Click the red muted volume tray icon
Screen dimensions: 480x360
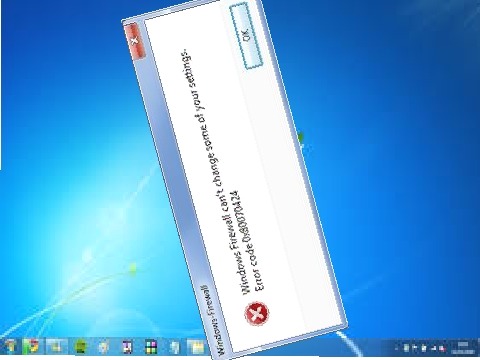(443, 348)
